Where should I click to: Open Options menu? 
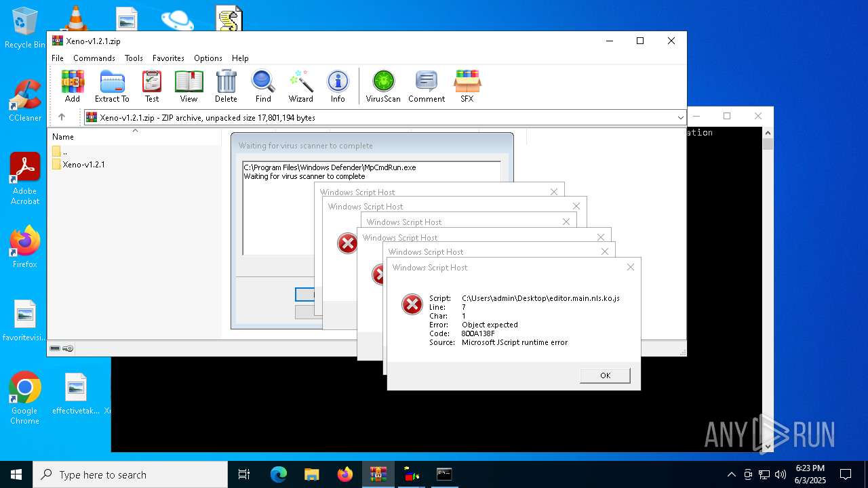[208, 58]
